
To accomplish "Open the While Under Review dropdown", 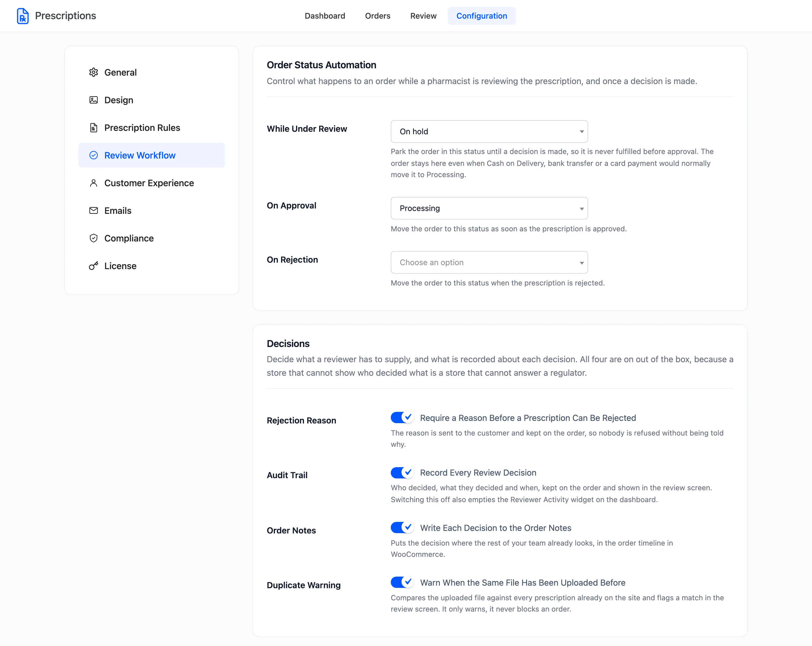I will [489, 131].
